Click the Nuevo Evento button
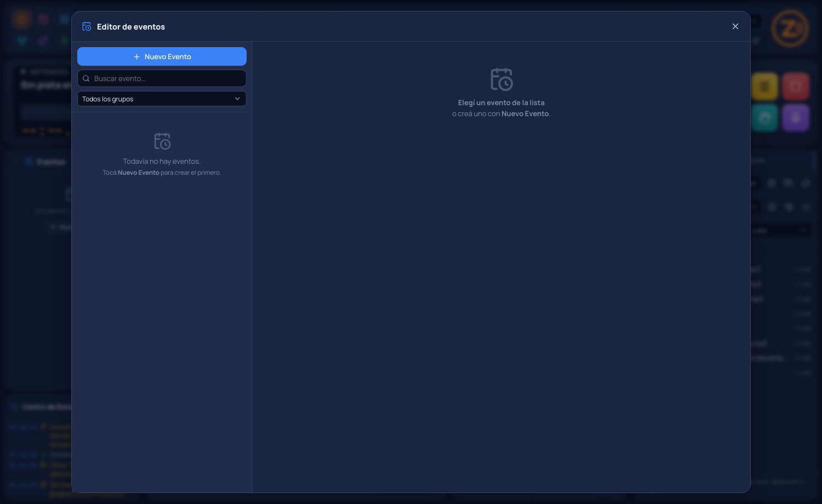 click(162, 56)
